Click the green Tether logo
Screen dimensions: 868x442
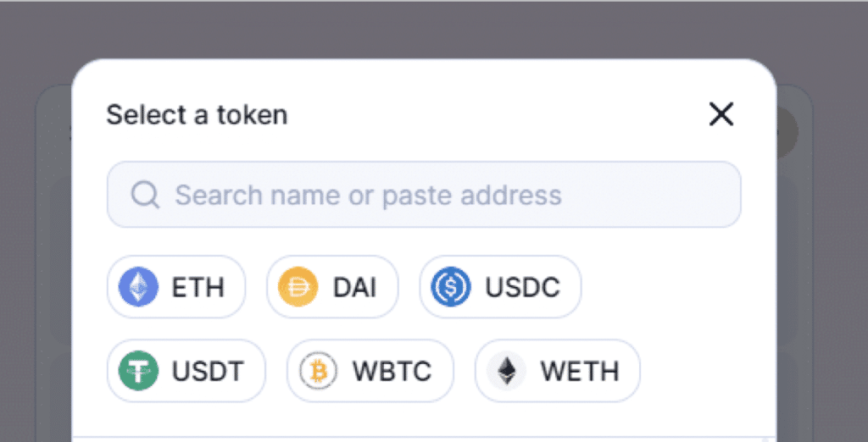[x=138, y=371]
